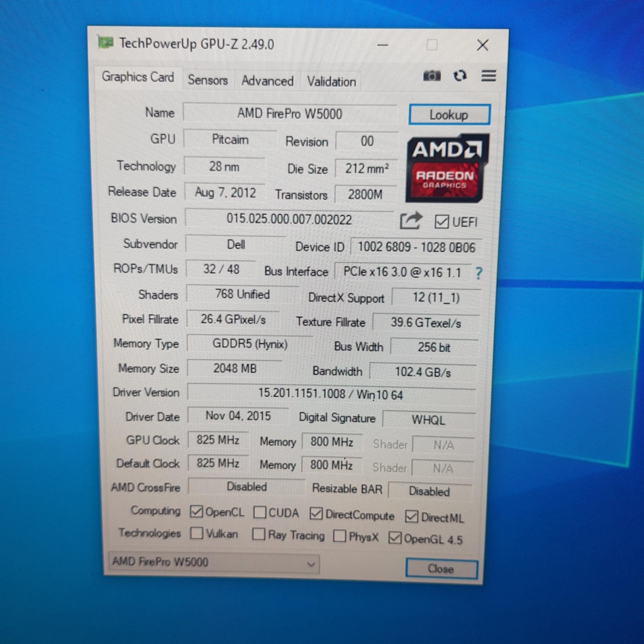
Task: Switch to the Sensors tab
Action: coord(208,80)
